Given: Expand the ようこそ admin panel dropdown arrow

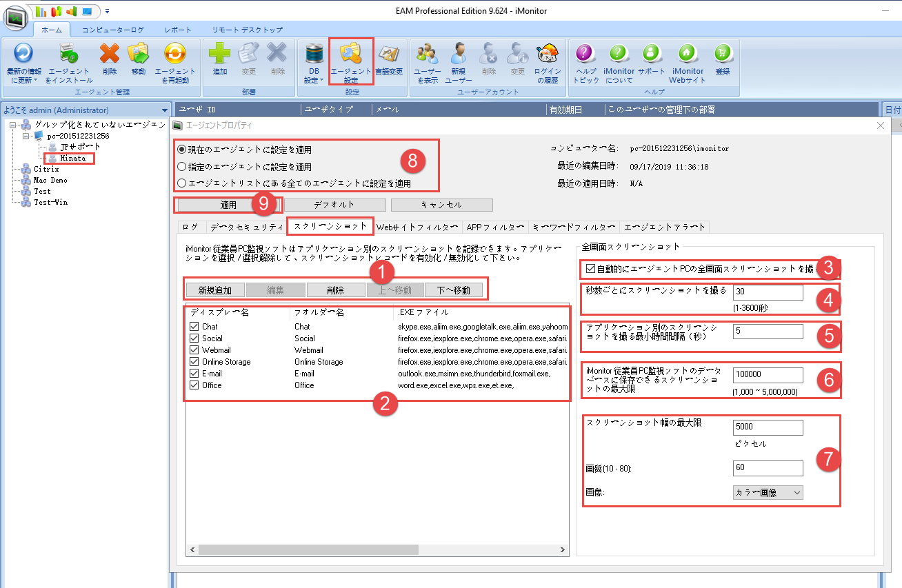Looking at the screenshot, I should click(x=164, y=110).
